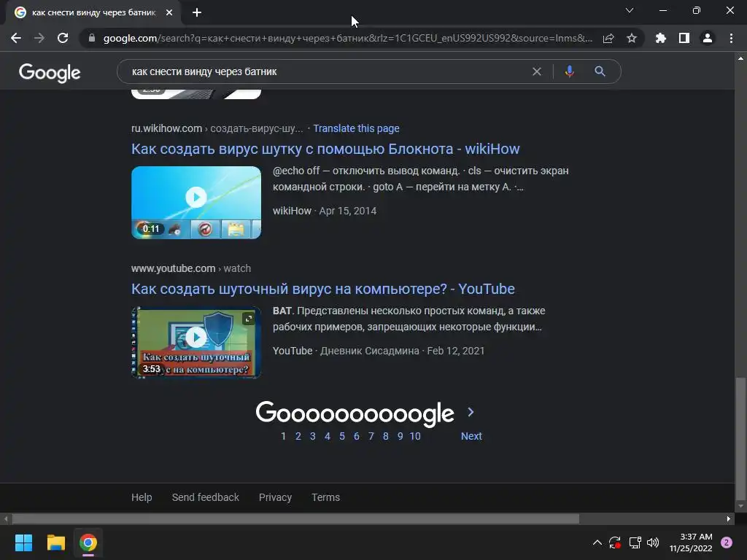747x560 pixels.
Task: Click the vertical scrollbar thumb
Action: tap(741, 437)
